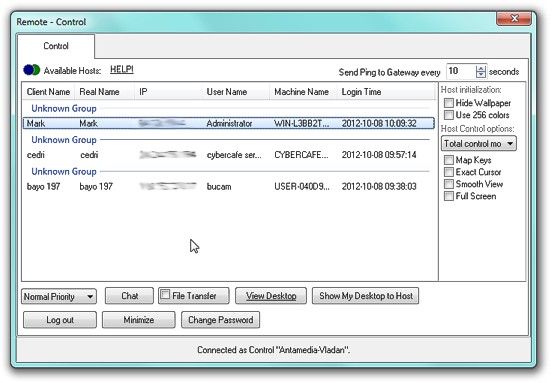
Task: Toggle the Map Keys checkbox
Action: click(449, 160)
